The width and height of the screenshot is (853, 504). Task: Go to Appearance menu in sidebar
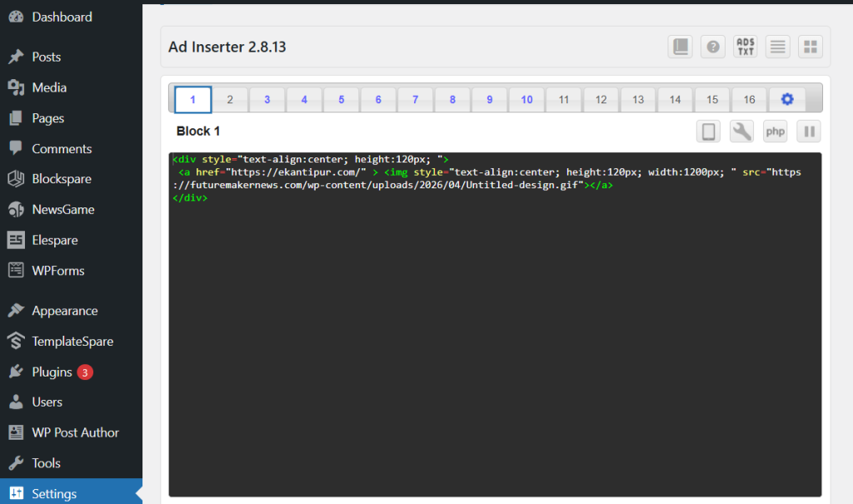point(64,311)
